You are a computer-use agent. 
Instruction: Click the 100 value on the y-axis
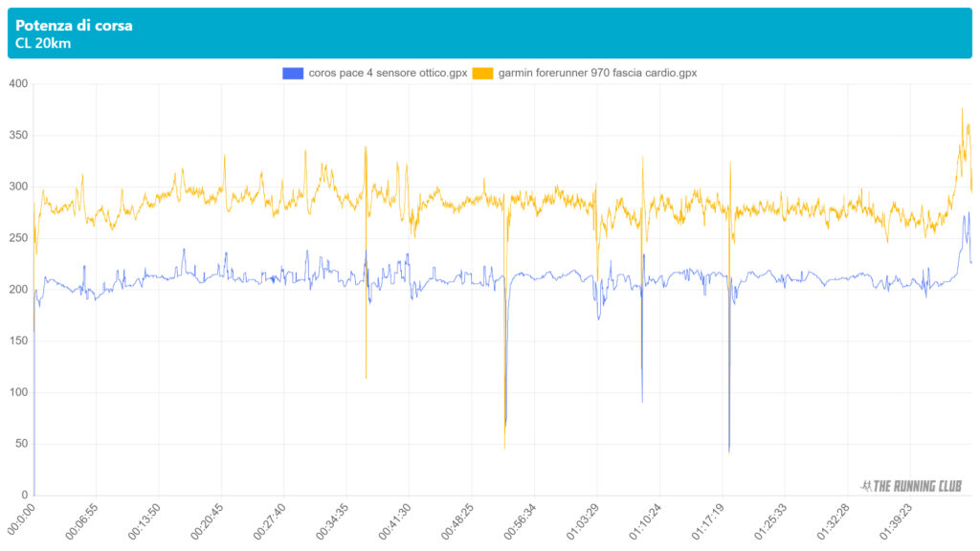[18, 392]
